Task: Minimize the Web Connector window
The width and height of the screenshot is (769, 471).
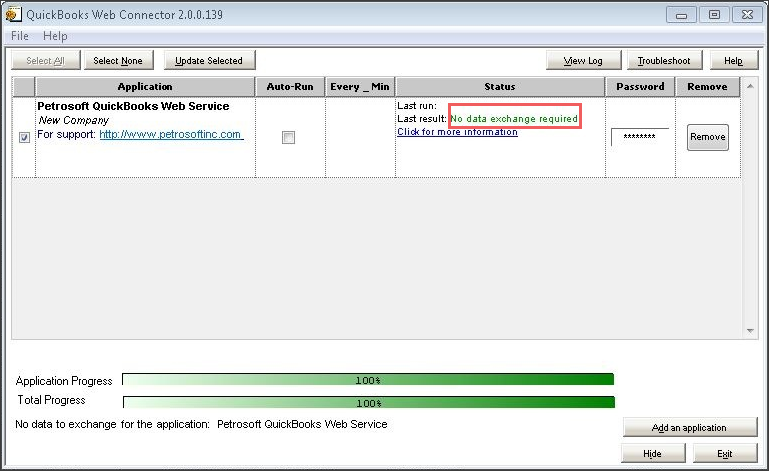Action: pyautogui.click(x=681, y=15)
